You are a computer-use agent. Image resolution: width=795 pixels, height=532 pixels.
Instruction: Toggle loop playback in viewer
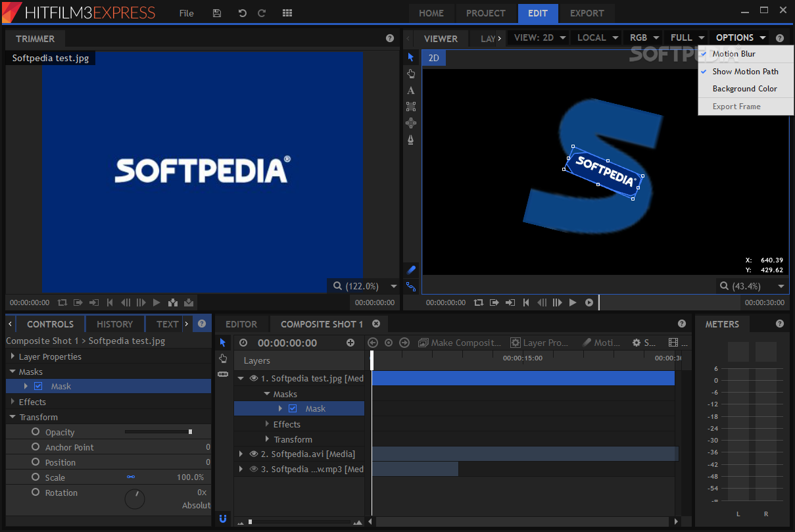(479, 302)
